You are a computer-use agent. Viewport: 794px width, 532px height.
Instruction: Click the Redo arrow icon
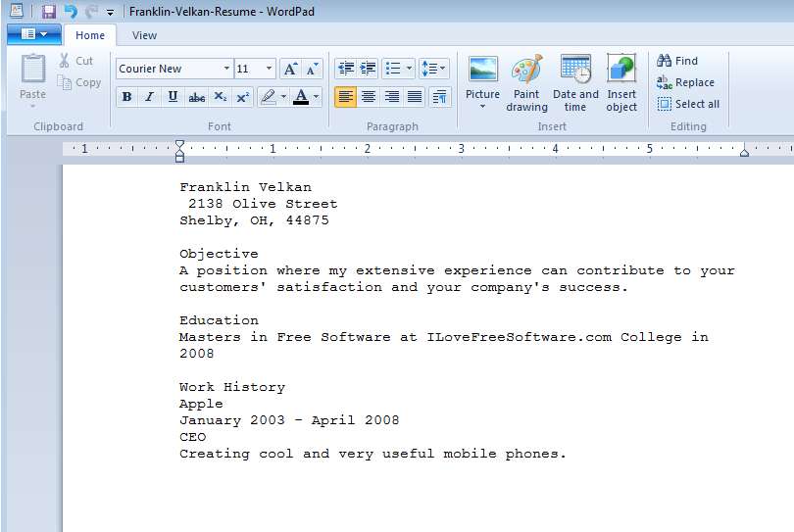92,11
